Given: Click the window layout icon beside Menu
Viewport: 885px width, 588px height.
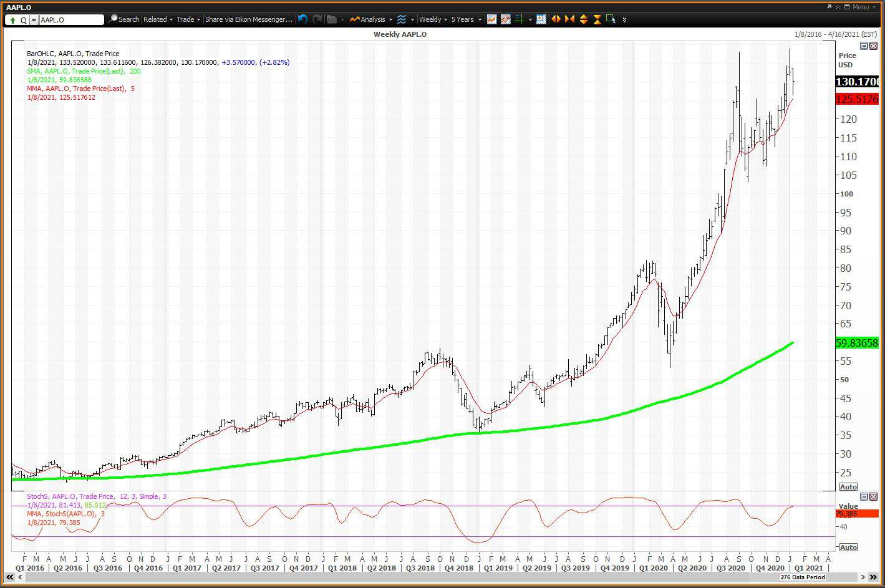Looking at the screenshot, I should click(848, 7).
